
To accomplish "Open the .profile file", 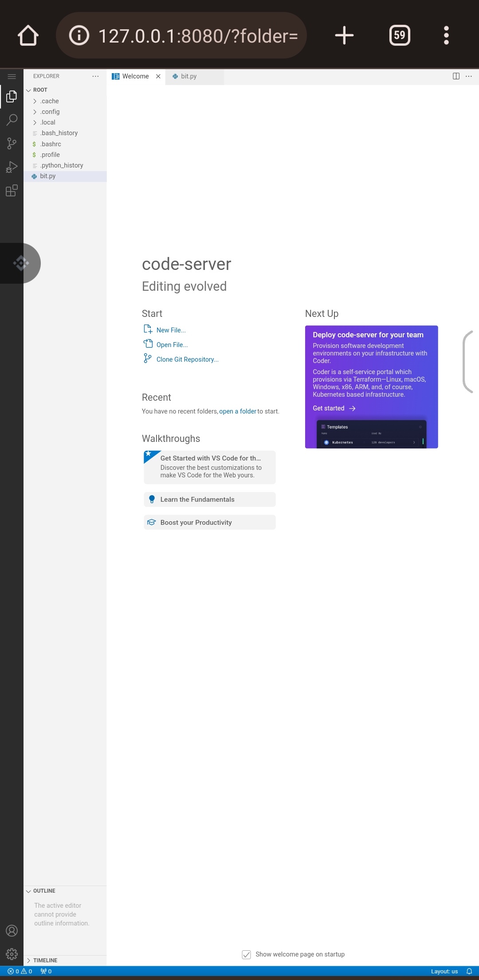I will tap(65, 155).
